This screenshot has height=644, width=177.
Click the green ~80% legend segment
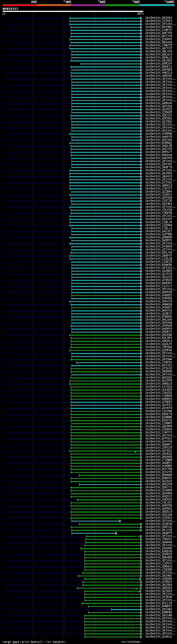click(x=123, y=5)
